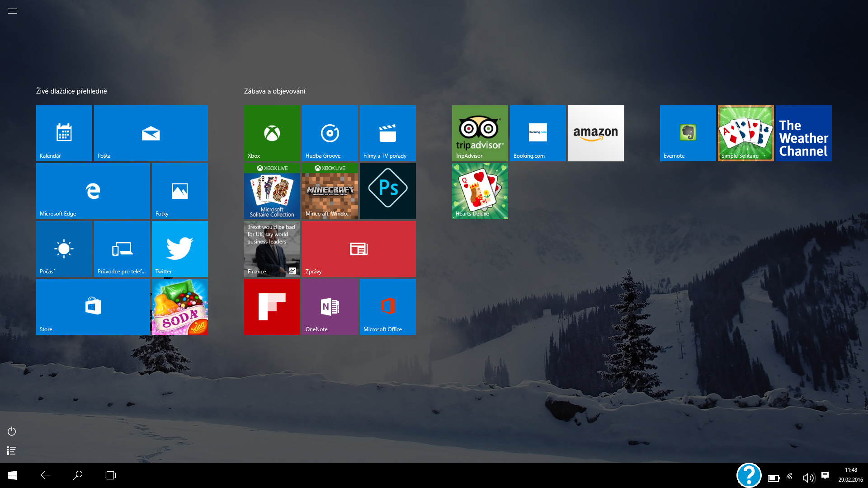Open Hudba Groove music app
Screen dimensions: 868x488
tap(330, 133)
